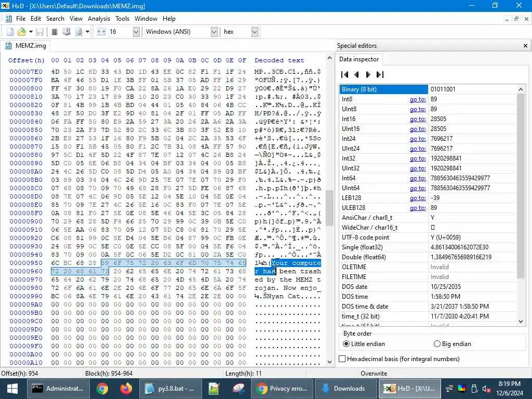The width and height of the screenshot is (532, 399).
Task: Click offset row 00000950
Action: [26, 263]
